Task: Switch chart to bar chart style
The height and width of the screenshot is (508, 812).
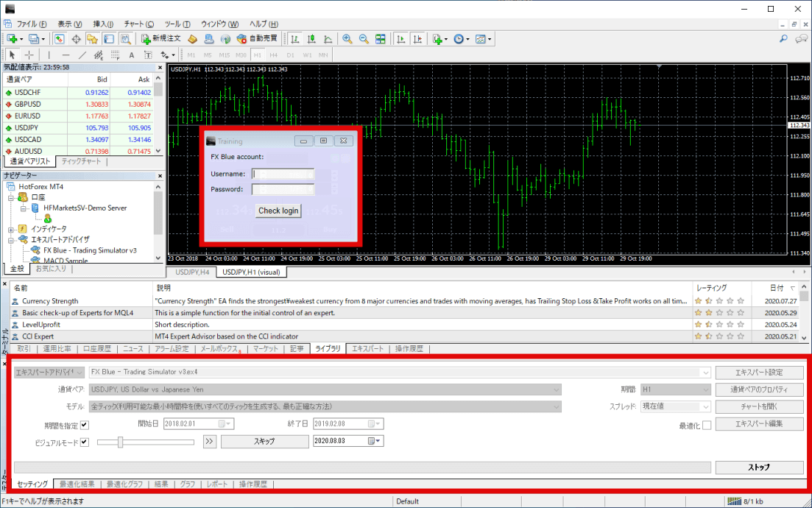Action: (x=294, y=39)
